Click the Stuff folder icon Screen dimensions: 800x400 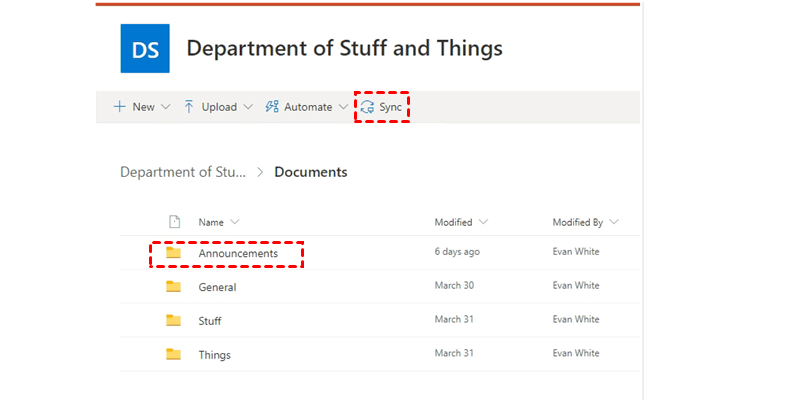click(x=174, y=321)
